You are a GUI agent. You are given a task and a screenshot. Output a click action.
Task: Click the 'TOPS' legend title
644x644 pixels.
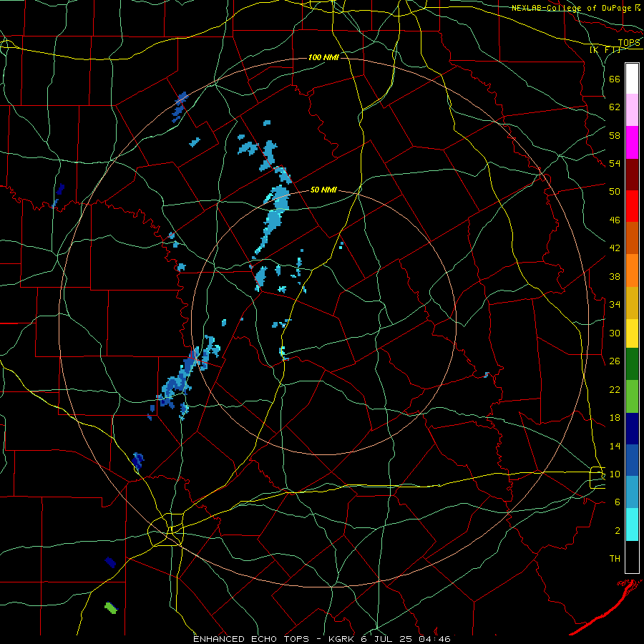point(629,42)
